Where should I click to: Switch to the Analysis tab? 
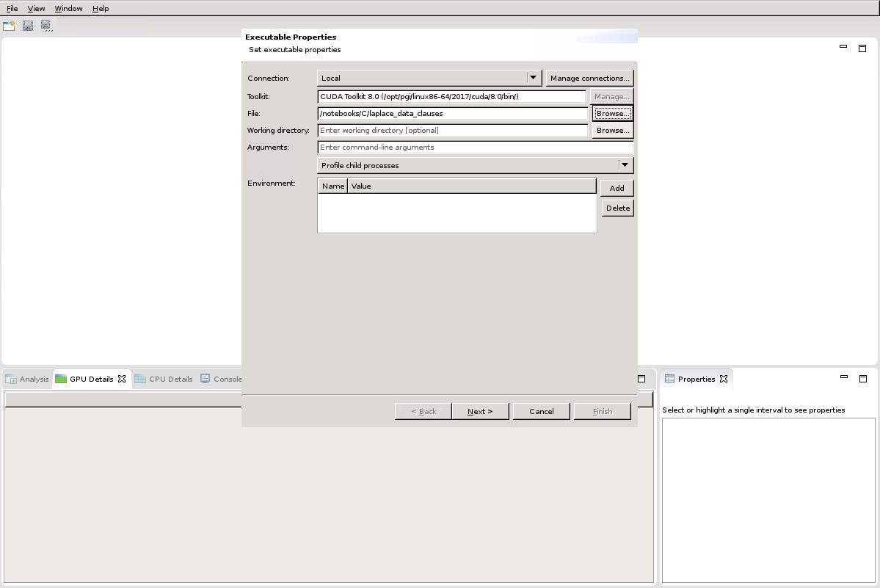(x=28, y=379)
